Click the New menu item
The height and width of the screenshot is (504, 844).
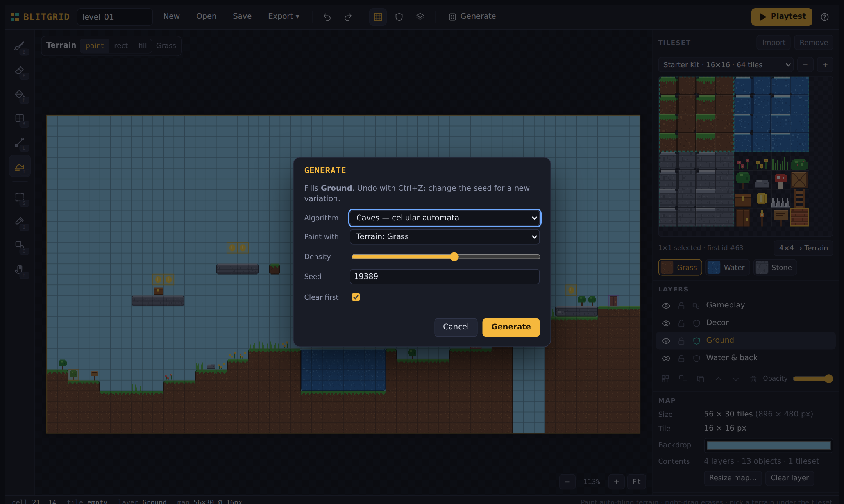point(172,16)
